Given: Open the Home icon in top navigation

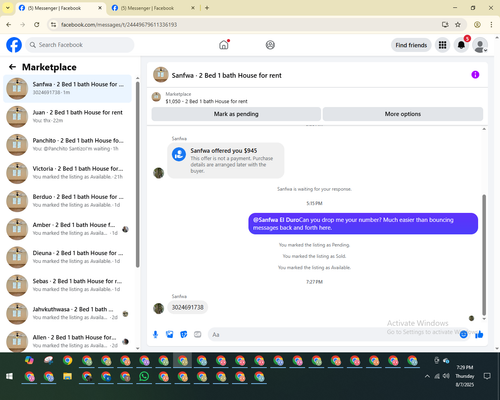Looking at the screenshot, I should point(224,45).
